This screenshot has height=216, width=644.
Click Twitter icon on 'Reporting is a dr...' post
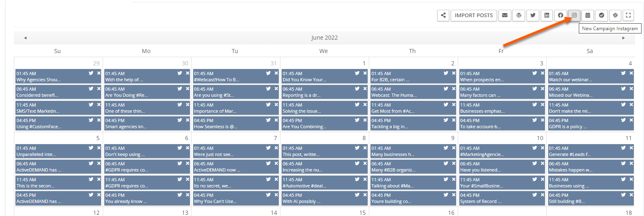point(357,89)
